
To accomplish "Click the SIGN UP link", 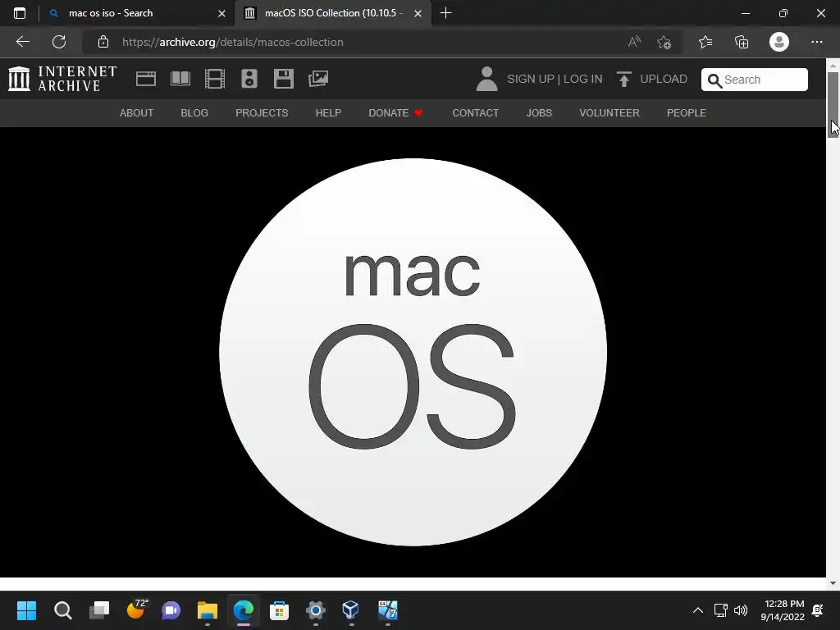I will pos(531,79).
